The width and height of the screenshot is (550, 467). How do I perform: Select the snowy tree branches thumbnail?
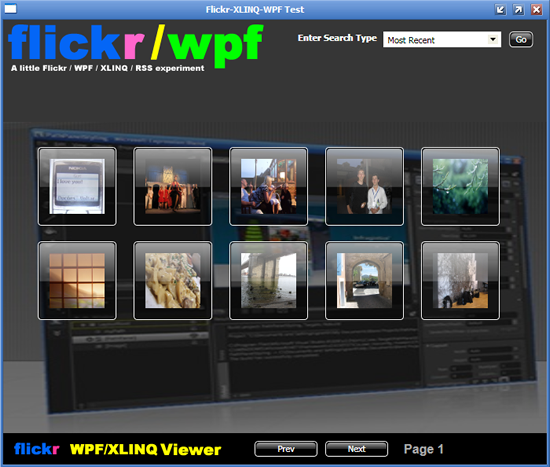[460, 280]
